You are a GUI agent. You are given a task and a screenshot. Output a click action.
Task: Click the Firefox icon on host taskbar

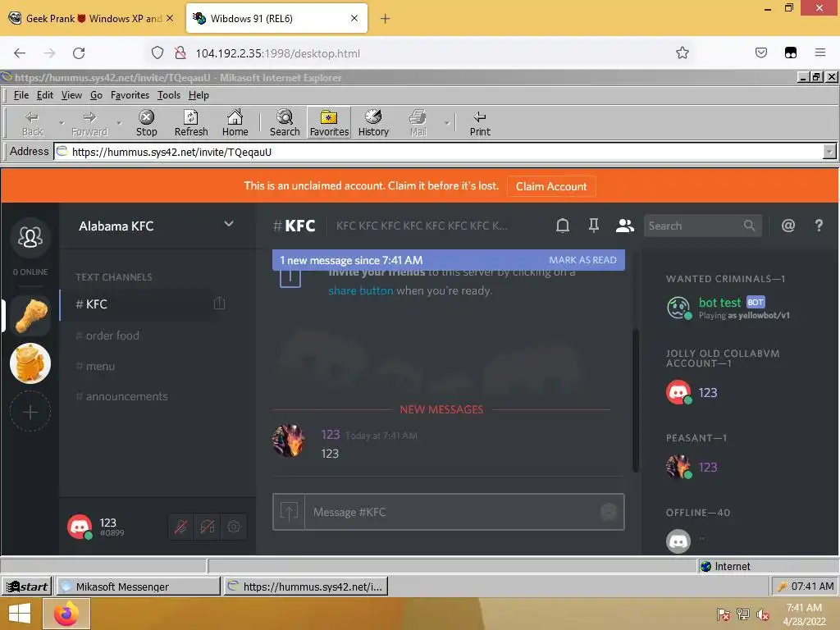(66, 614)
